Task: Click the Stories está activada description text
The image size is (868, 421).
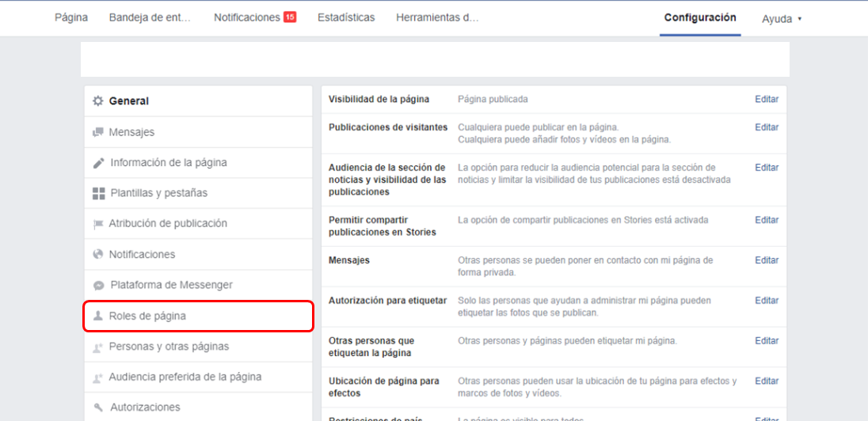Action: tap(583, 220)
